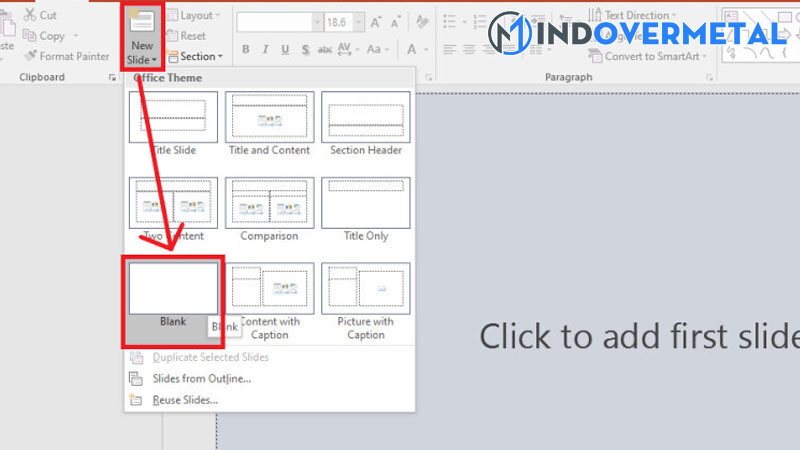Viewport: 800px width, 450px height.
Task: Pick the Section Header layout thumbnail
Action: 365,118
